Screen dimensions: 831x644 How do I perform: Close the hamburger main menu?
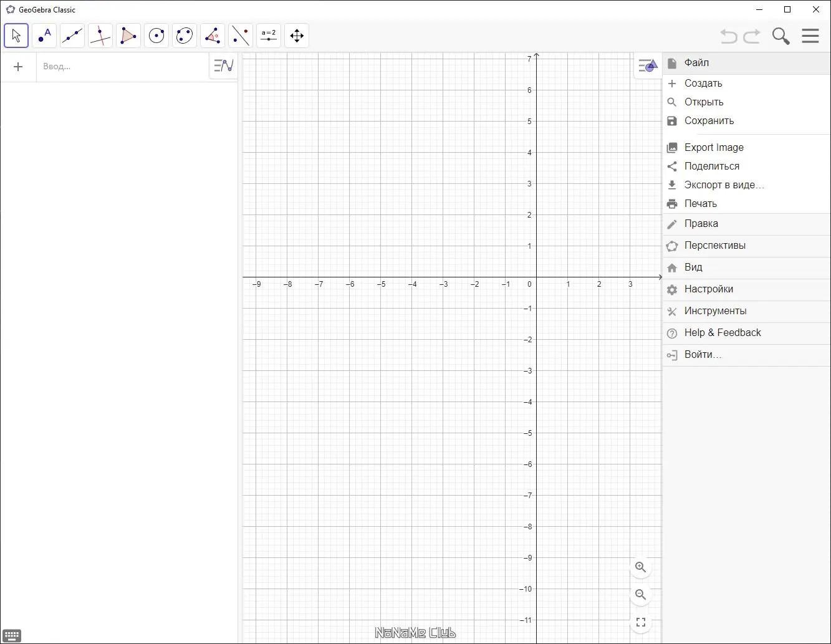pos(810,36)
